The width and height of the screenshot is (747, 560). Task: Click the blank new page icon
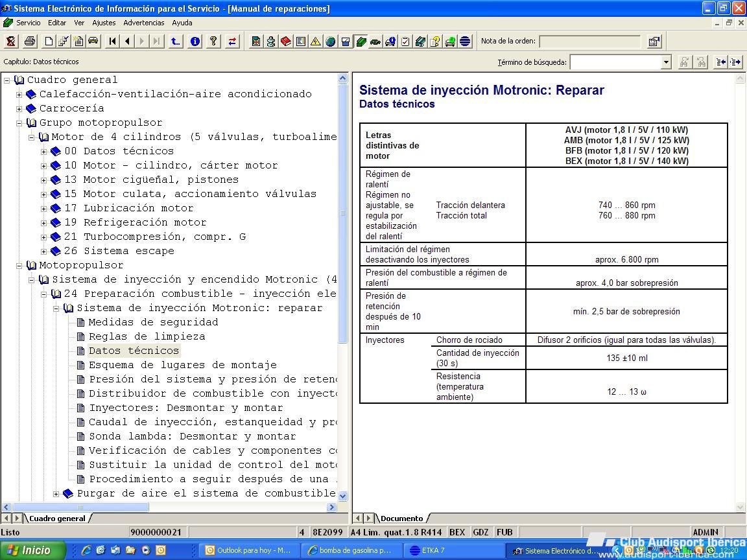tap(48, 41)
